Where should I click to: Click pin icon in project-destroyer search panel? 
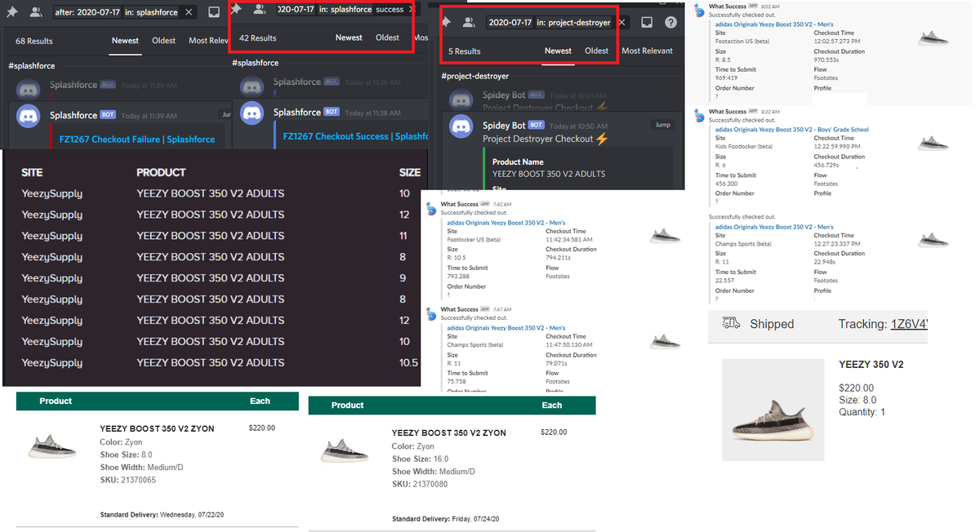(x=447, y=22)
